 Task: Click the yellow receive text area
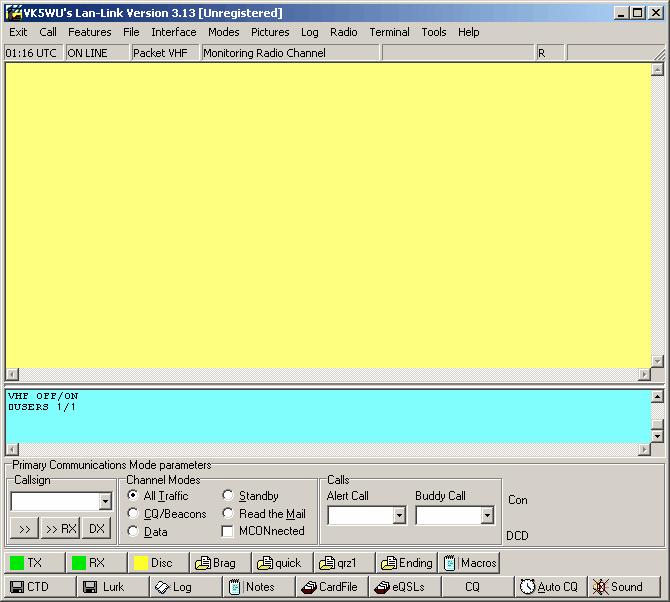pyautogui.click(x=328, y=215)
